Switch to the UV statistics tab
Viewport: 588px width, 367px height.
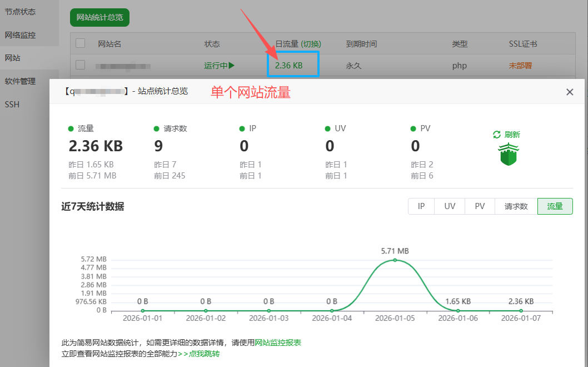click(x=449, y=206)
